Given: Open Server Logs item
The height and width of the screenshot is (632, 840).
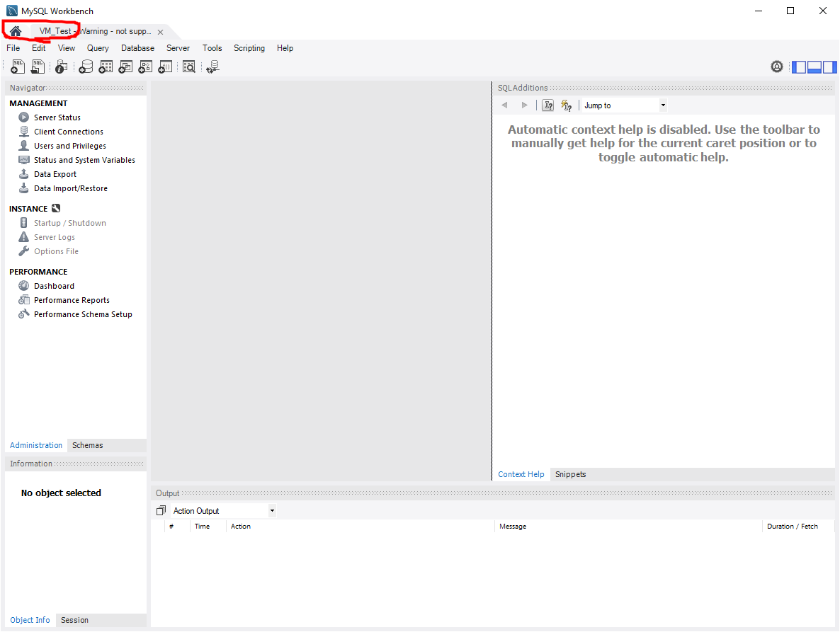Looking at the screenshot, I should point(54,237).
